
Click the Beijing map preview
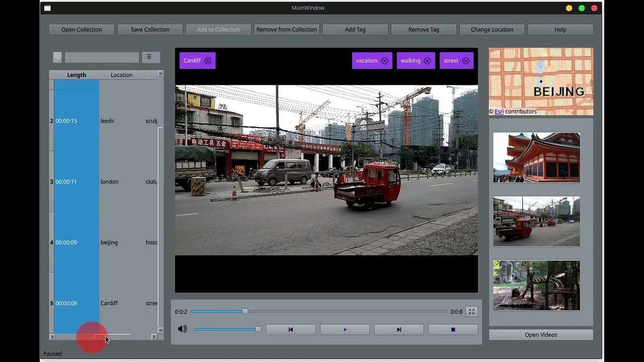541,81
